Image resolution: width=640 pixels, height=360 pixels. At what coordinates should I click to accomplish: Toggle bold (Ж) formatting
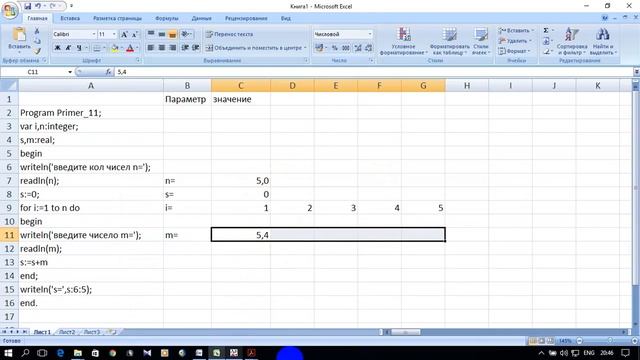(x=58, y=48)
